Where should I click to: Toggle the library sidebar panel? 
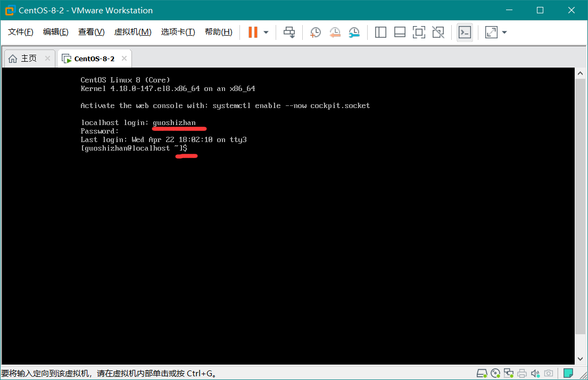[x=380, y=32]
